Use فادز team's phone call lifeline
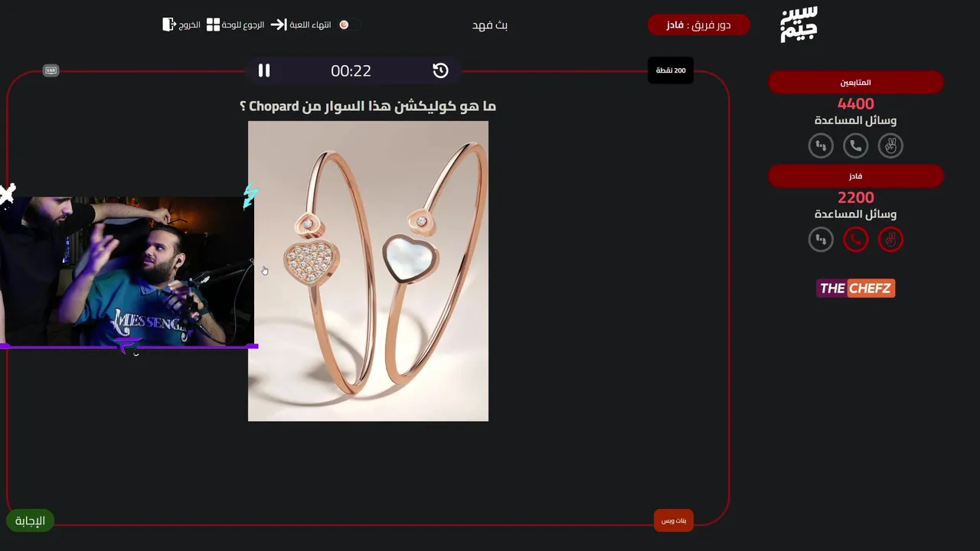Viewport: 980px width, 551px height. point(856,240)
